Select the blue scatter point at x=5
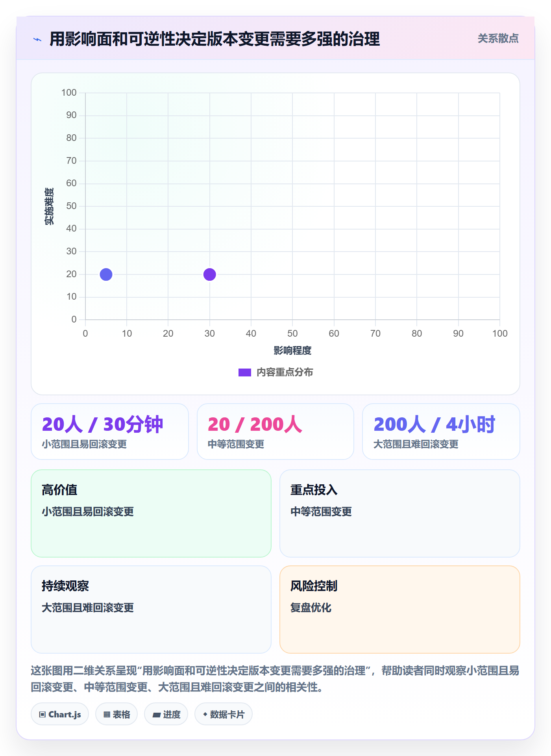 106,274
